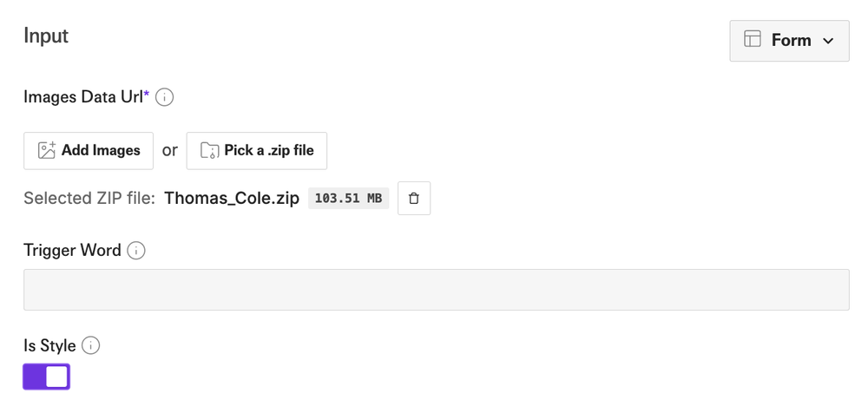Click the image-plus icon in Add Images
This screenshot has height=413, width=868.
[x=47, y=151]
